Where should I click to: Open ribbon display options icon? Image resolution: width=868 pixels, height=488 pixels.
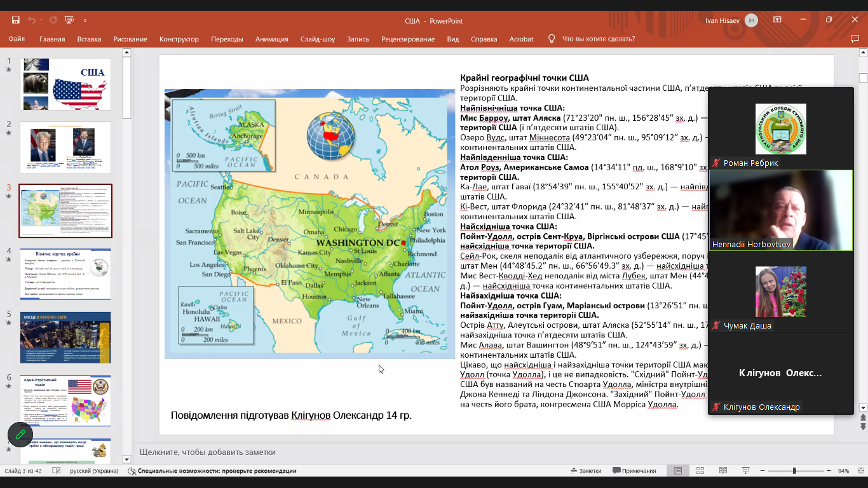click(777, 20)
